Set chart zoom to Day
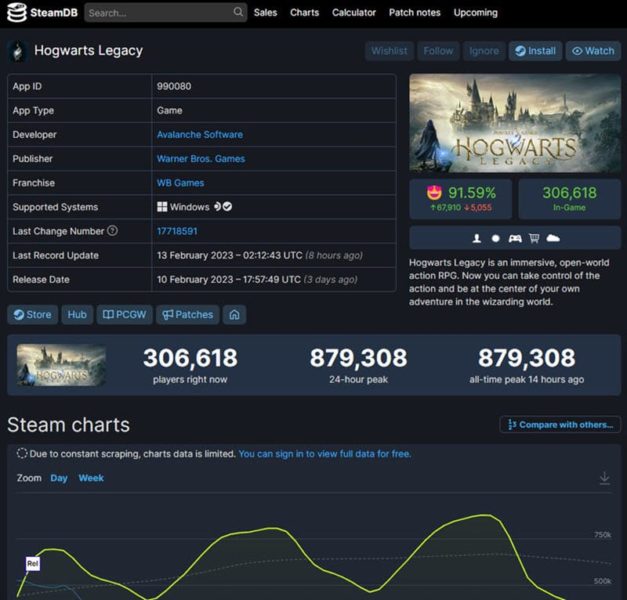 [x=59, y=478]
